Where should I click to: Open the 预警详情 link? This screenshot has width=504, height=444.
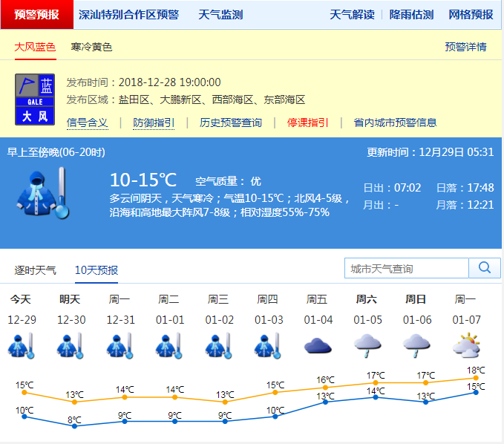[x=465, y=47]
